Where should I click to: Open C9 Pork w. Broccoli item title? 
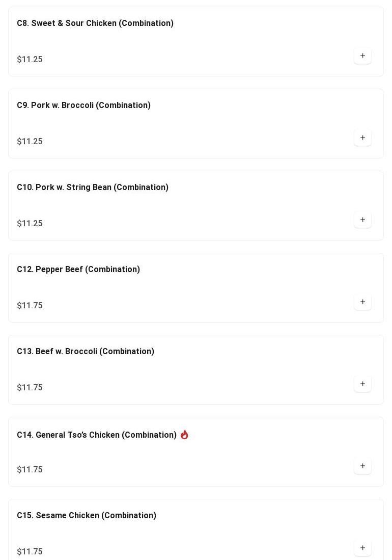coord(83,105)
